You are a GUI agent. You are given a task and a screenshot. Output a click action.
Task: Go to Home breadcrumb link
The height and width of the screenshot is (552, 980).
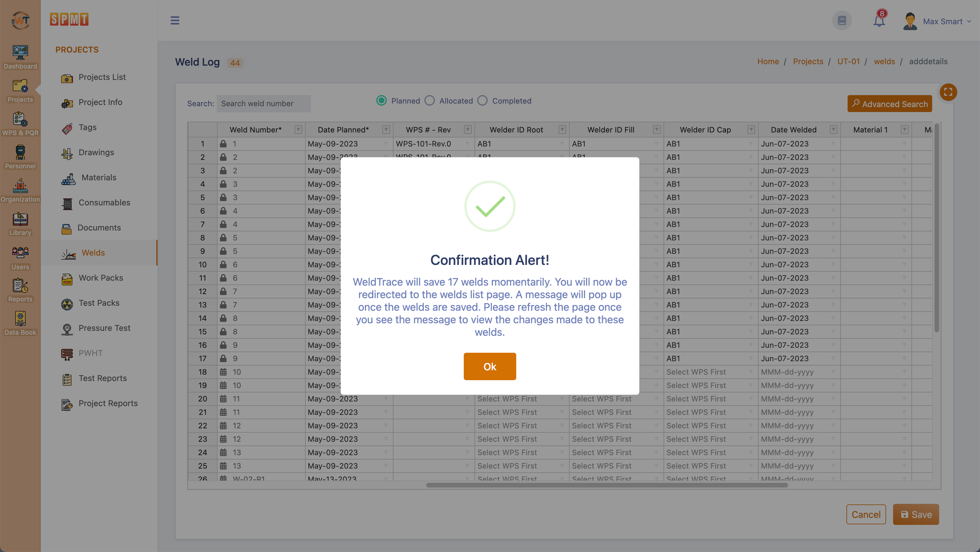[x=768, y=61]
